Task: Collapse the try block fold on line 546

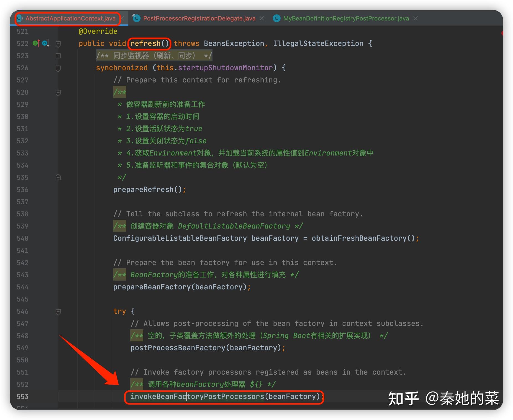Action: 58,312
